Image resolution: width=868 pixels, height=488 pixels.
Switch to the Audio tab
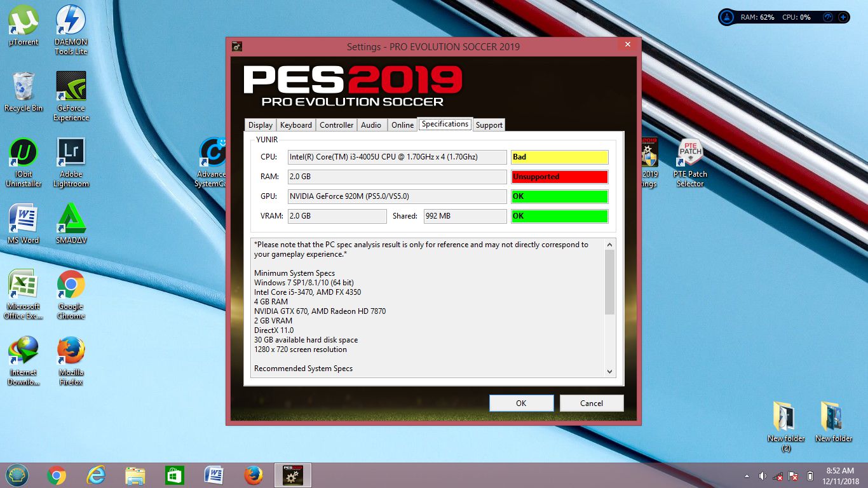[371, 125]
